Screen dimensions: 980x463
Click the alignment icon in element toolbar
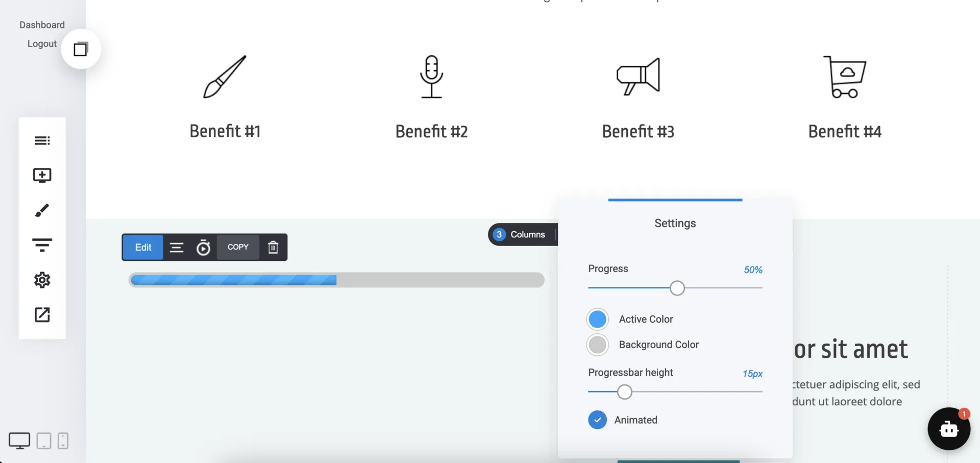coord(177,248)
